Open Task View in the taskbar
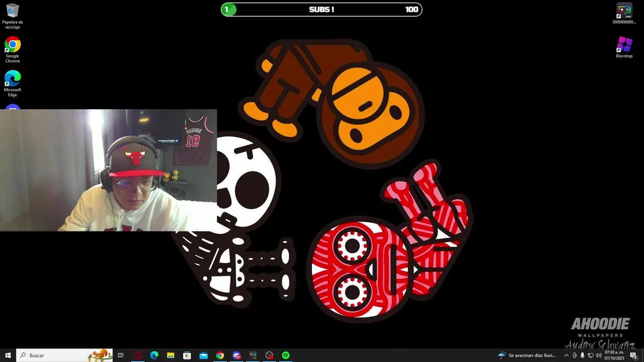This screenshot has height=362, width=644. (121, 355)
